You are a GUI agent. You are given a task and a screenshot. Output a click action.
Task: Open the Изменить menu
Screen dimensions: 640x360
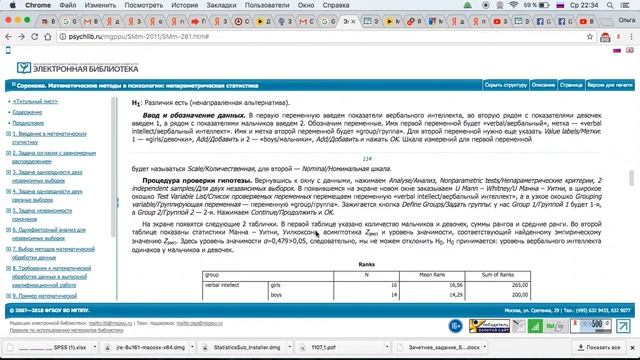100,5
